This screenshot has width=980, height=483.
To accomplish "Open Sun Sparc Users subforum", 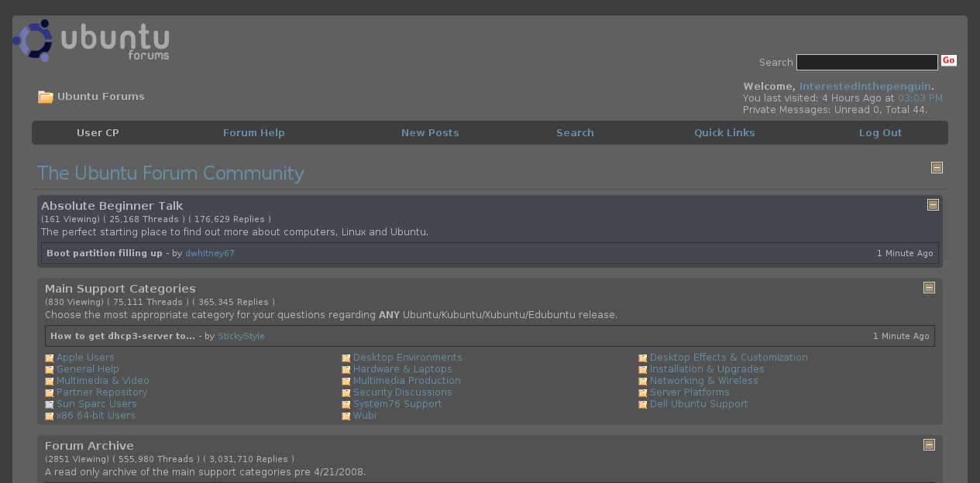I will tap(97, 404).
